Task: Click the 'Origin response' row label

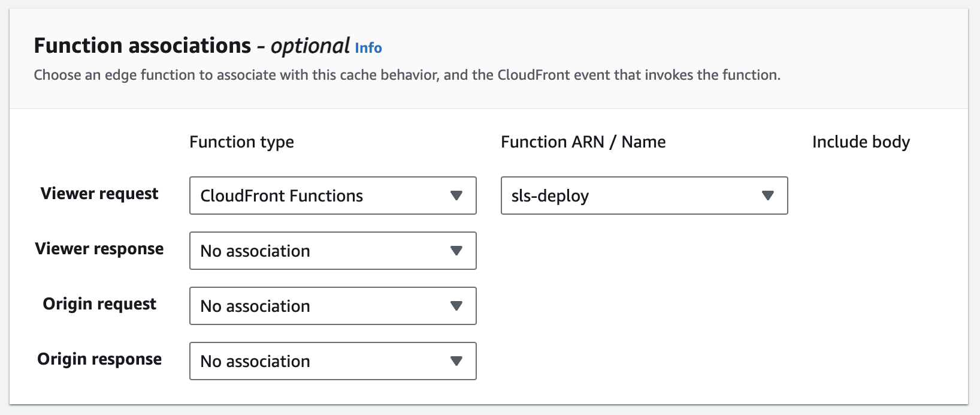Action: [99, 359]
